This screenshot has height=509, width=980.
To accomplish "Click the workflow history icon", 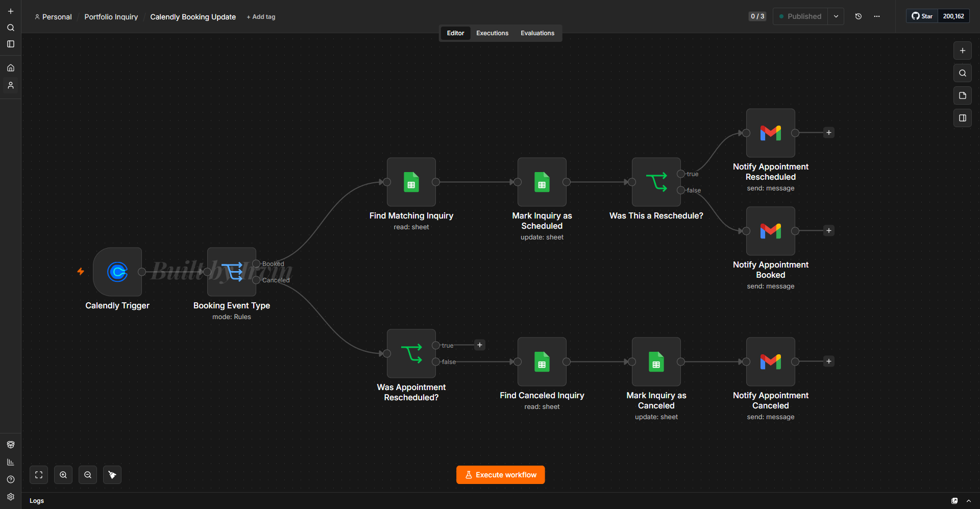I will 859,16.
